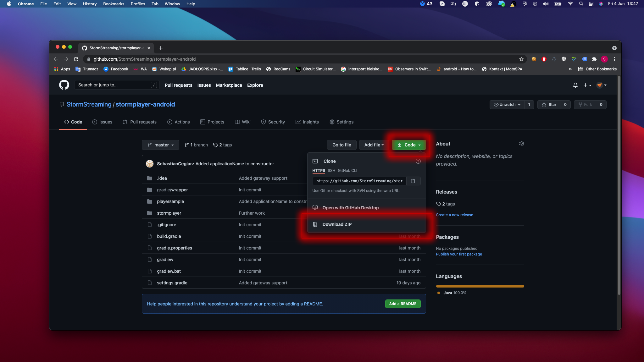644x362 pixels.
Task: Open repository Settings tab
Action: pyautogui.click(x=341, y=122)
